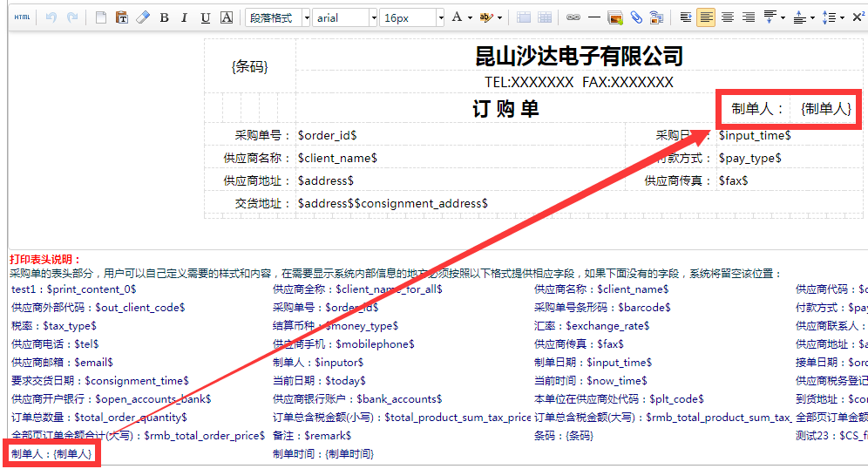Switch to HTML source mode
Viewport: 868px width, 469px height.
(x=22, y=17)
